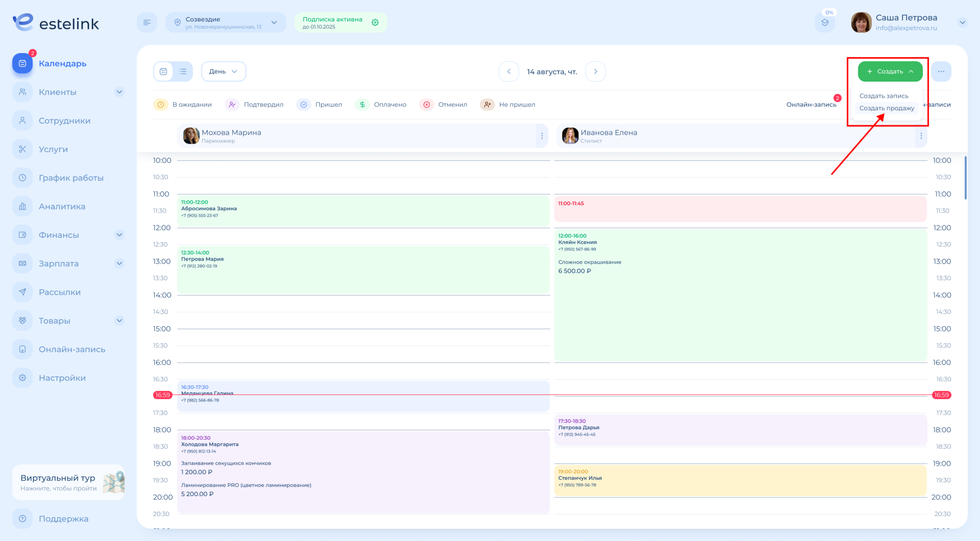This screenshot has width=980, height=541.
Task: Open the Созвездие location selector
Action: 225,23
